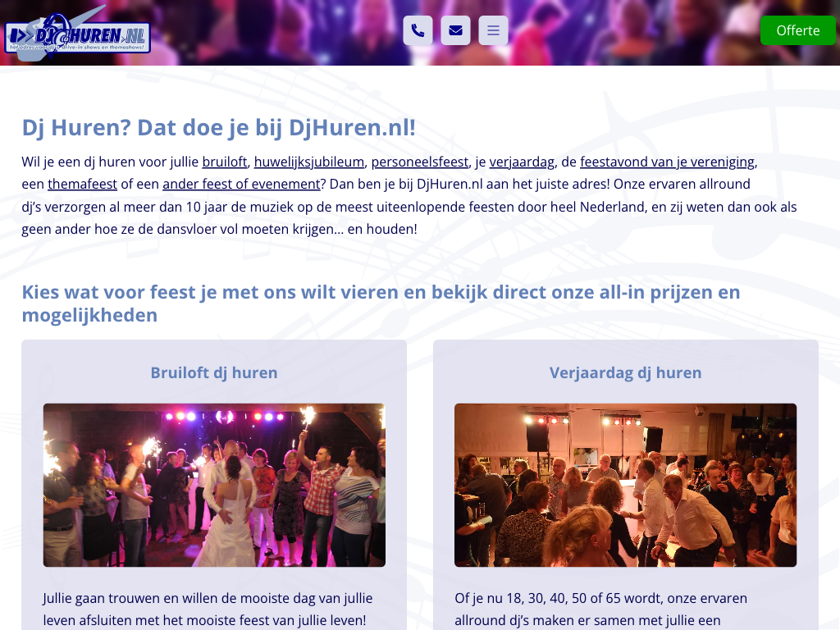Click the wedding party photo thumbnail

tap(214, 486)
